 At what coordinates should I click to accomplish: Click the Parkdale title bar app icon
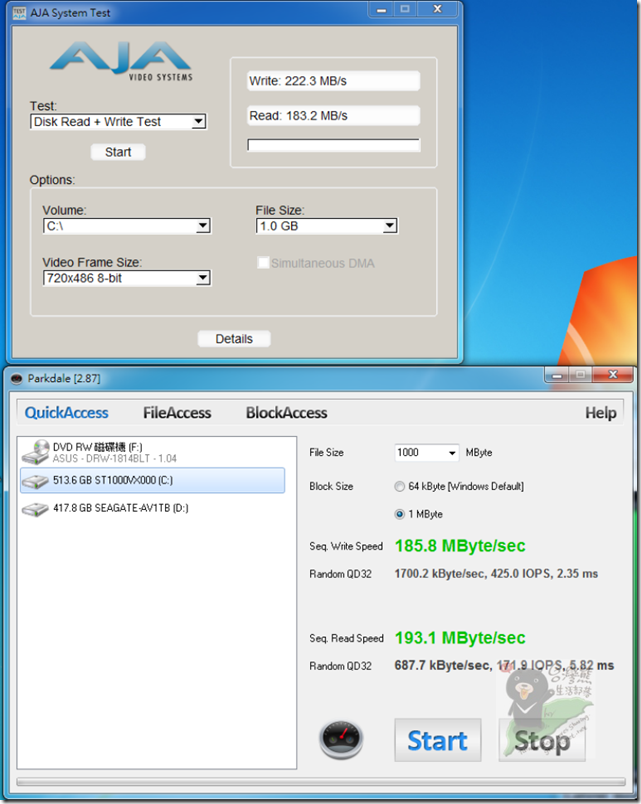coord(17,379)
